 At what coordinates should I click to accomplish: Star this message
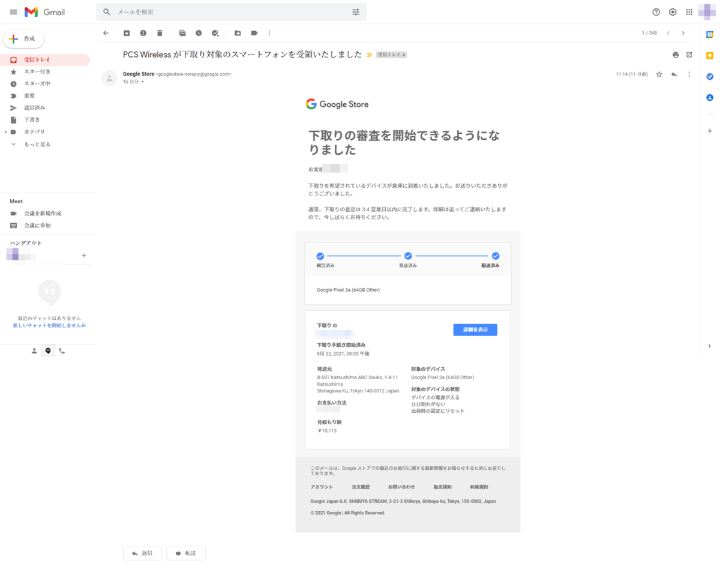pos(659,74)
